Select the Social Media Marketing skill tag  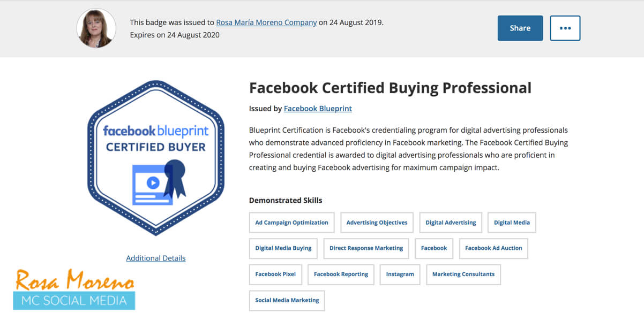click(287, 301)
